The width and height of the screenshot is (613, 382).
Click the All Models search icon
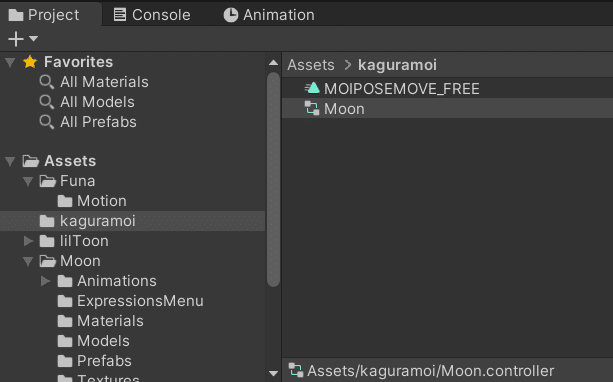47,102
